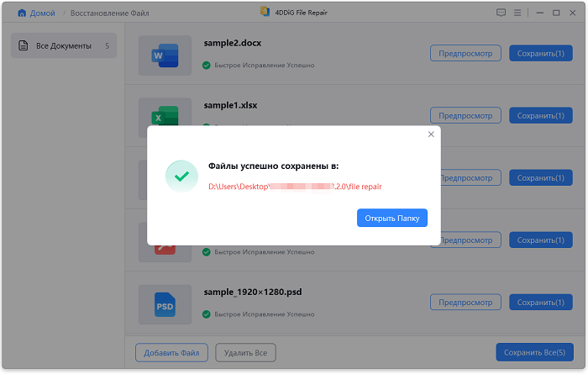Click the green success checkmark in dialog
This screenshot has width=588, height=374.
click(x=181, y=175)
